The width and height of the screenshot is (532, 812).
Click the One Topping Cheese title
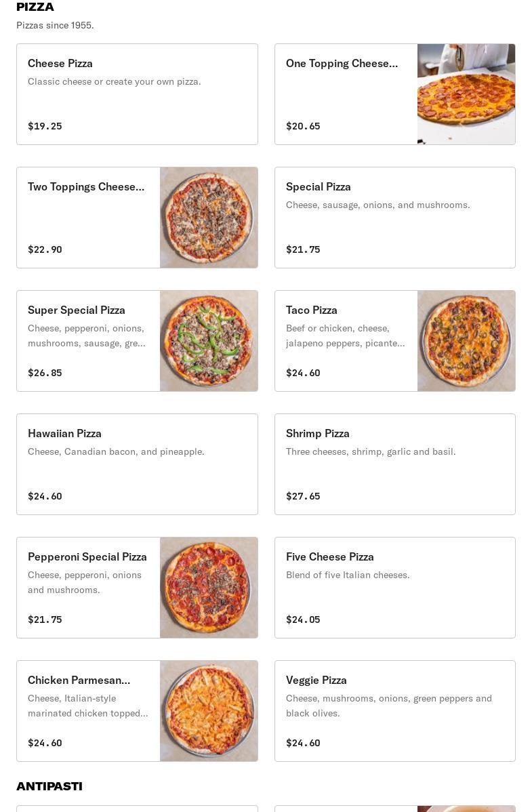(342, 63)
